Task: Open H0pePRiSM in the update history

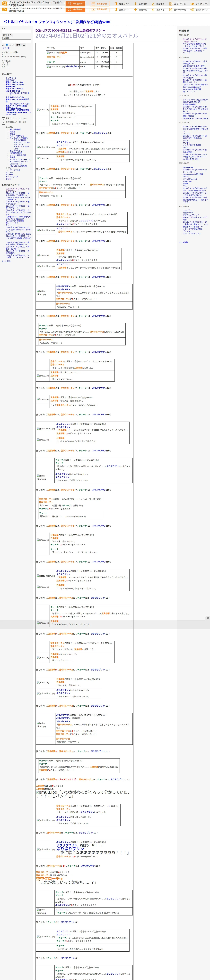Action: (x=188, y=168)
